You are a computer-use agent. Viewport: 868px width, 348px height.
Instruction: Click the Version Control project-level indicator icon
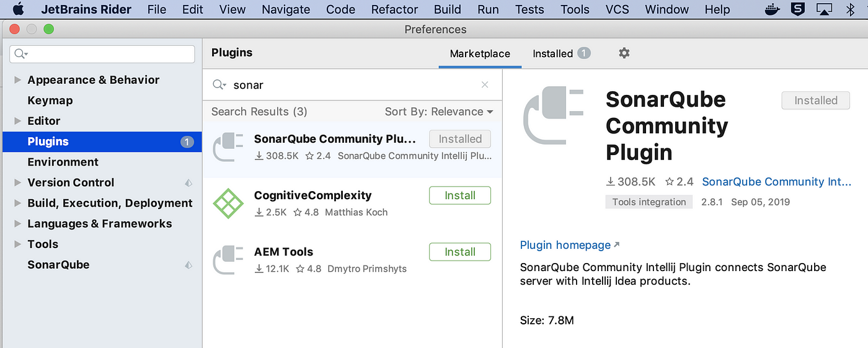click(188, 183)
